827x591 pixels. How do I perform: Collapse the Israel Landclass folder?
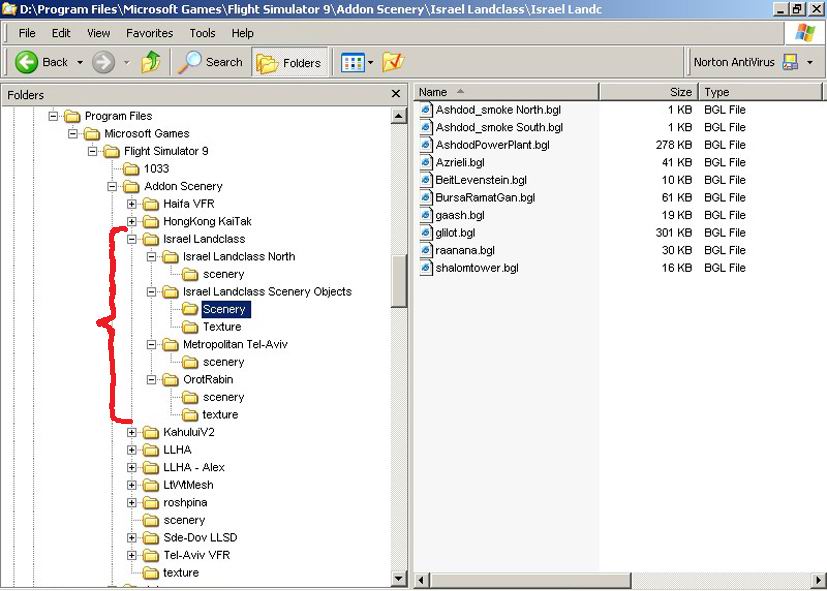click(x=132, y=239)
